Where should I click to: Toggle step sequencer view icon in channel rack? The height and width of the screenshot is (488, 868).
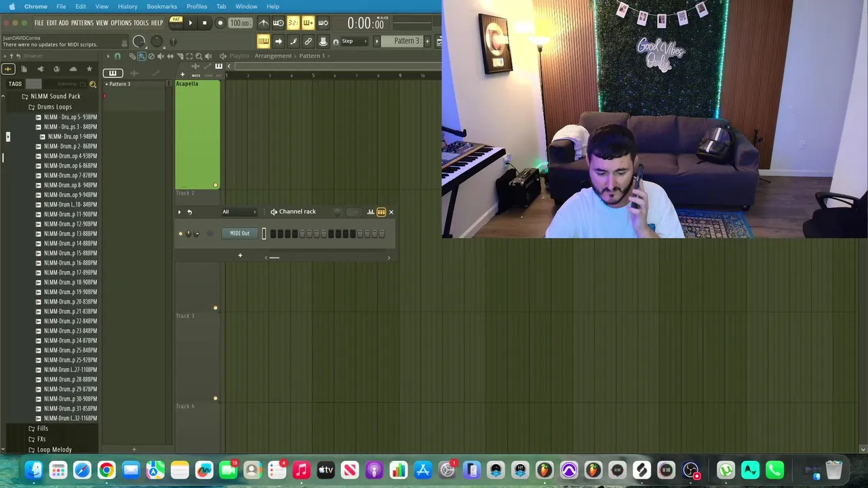click(381, 212)
